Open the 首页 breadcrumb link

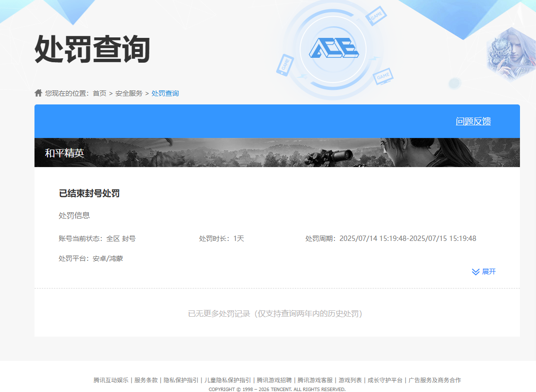(x=100, y=93)
